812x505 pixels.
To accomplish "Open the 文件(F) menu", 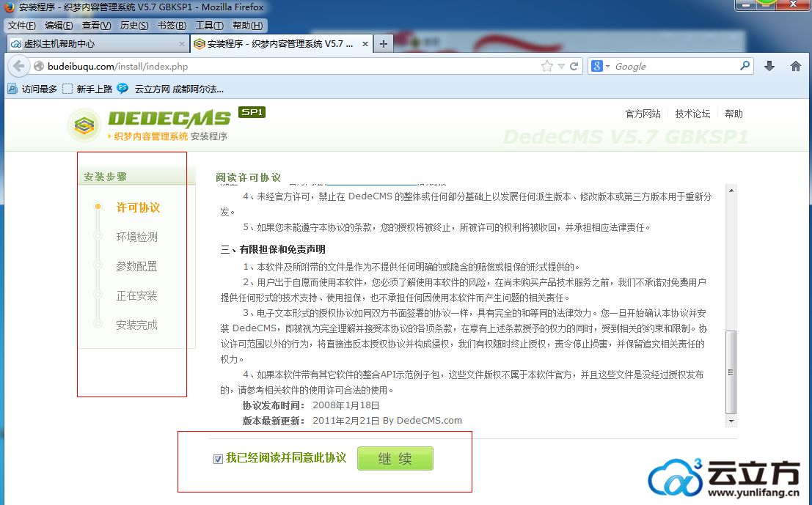I will coord(22,26).
